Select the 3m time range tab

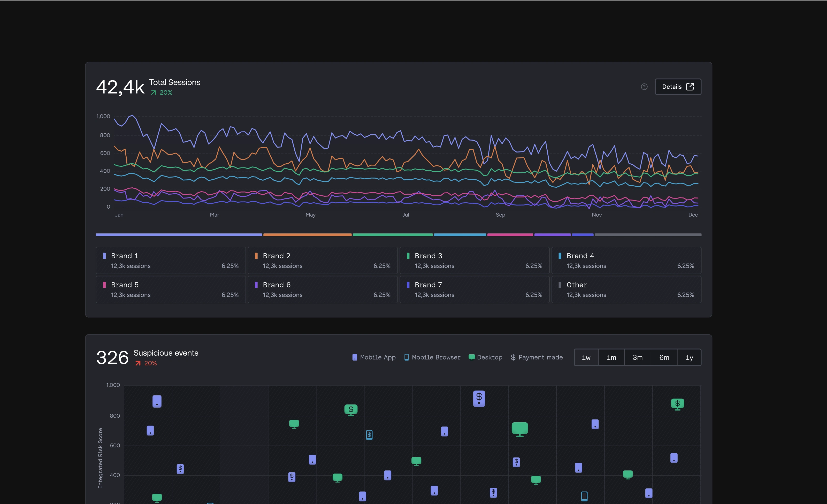tap(637, 357)
